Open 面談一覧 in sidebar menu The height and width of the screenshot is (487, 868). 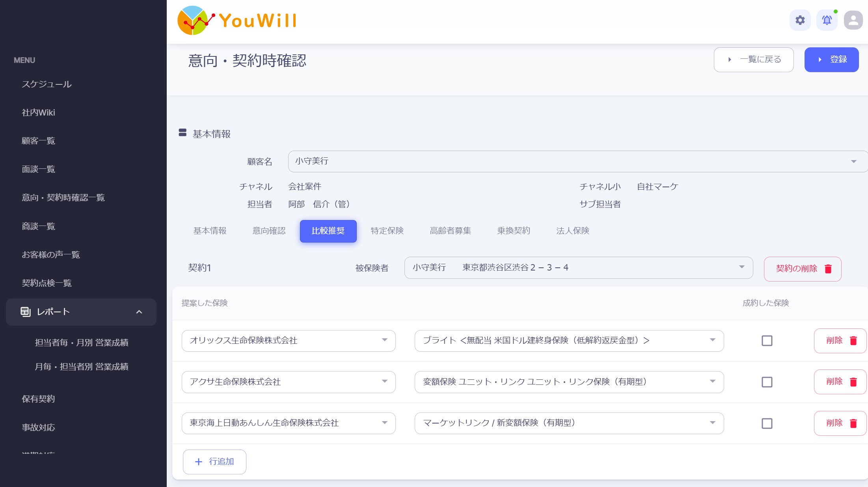[x=38, y=170]
